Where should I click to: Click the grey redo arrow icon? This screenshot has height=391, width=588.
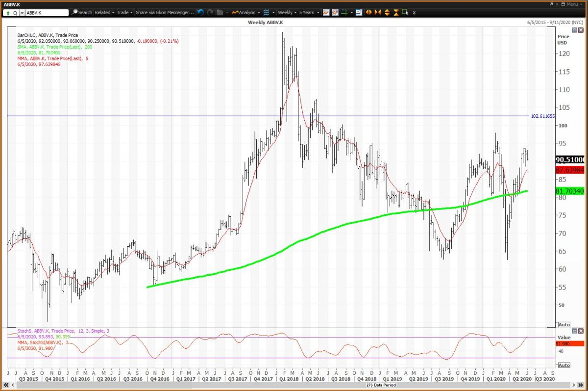pos(210,12)
